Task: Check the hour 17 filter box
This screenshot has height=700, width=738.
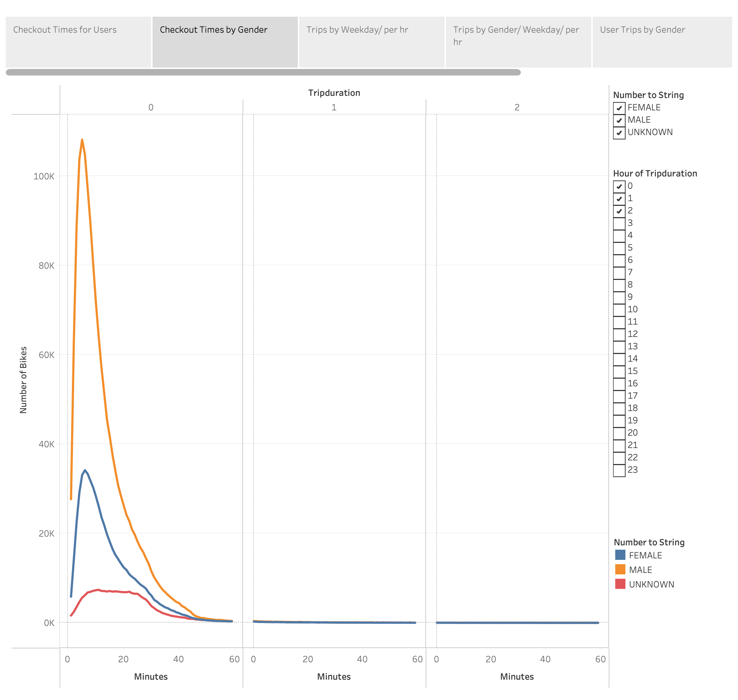Action: (x=619, y=396)
